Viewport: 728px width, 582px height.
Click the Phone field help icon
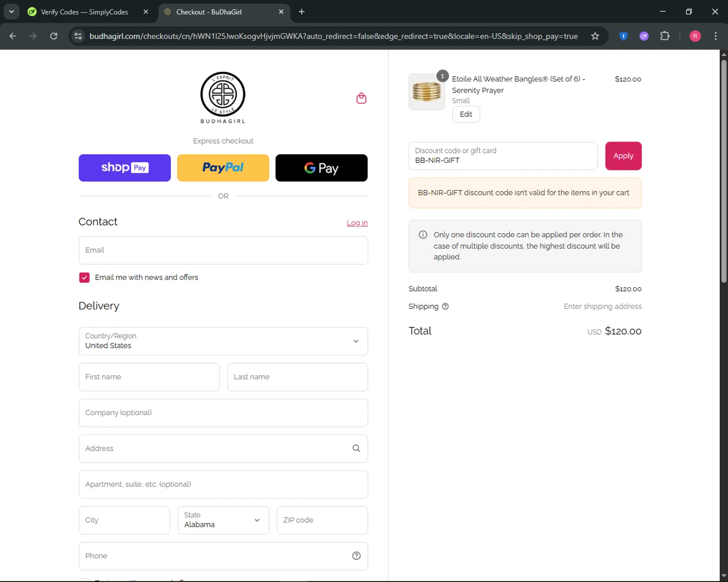(x=356, y=556)
